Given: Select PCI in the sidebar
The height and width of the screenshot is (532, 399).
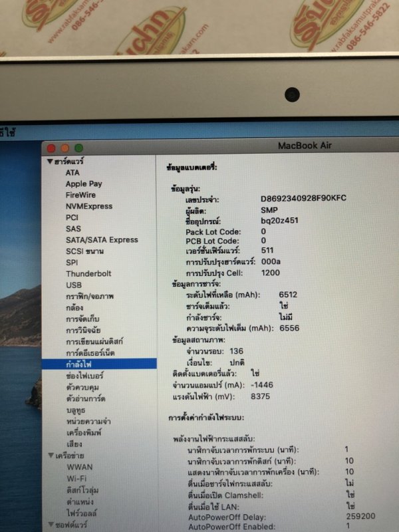Looking at the screenshot, I should [72, 217].
